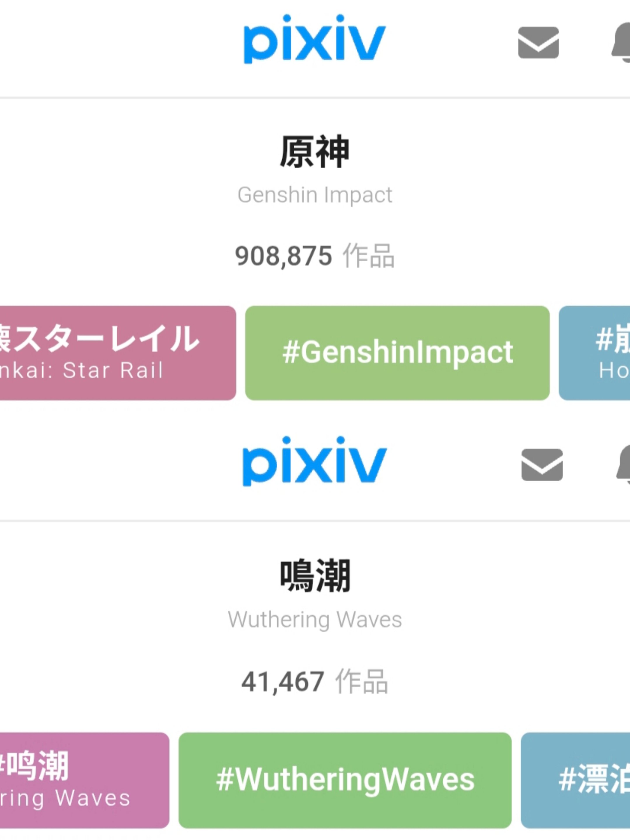Screen dimensions: 630x840
Task: Click the 41,467 works number
Action: click(x=283, y=682)
